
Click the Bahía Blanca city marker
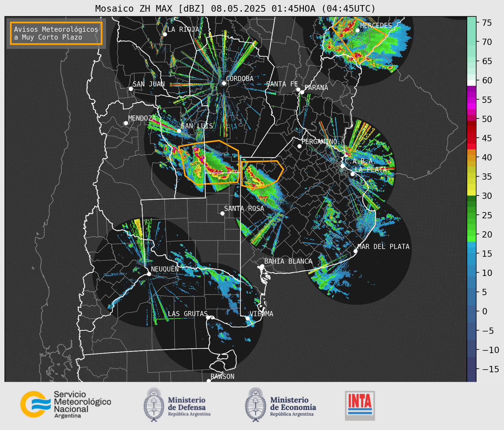262,266
